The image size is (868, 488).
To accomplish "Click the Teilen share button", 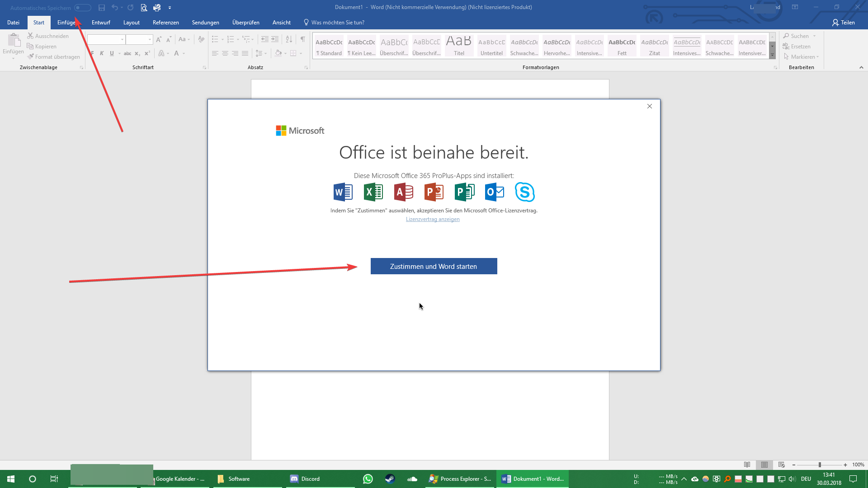I will [x=844, y=22].
